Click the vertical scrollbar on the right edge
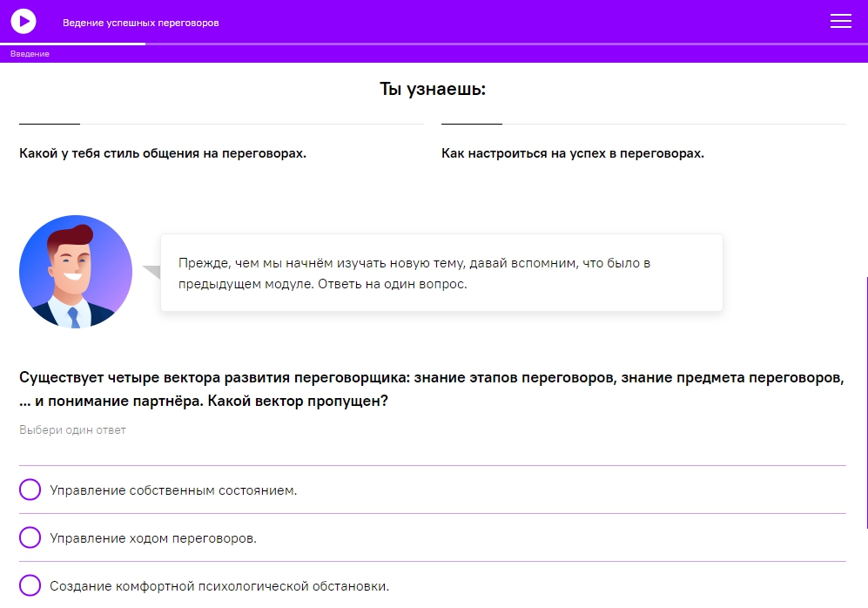Image resolution: width=868 pixels, height=608 pixels. click(866, 401)
